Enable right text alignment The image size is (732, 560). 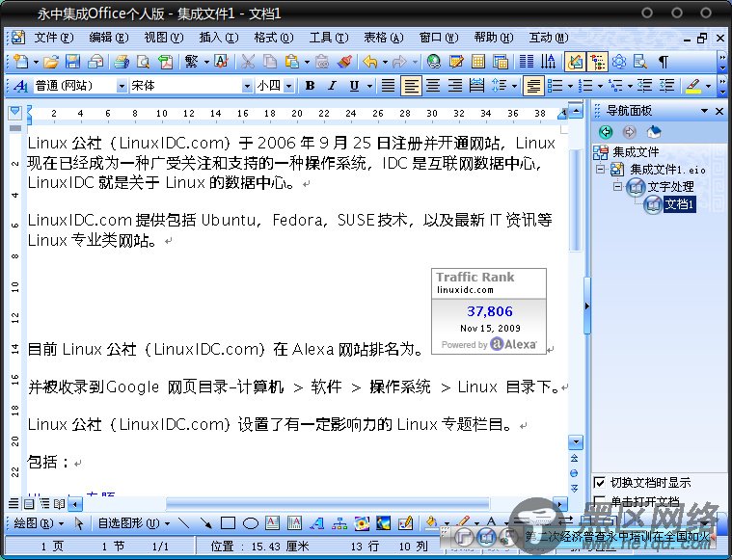coord(454,86)
